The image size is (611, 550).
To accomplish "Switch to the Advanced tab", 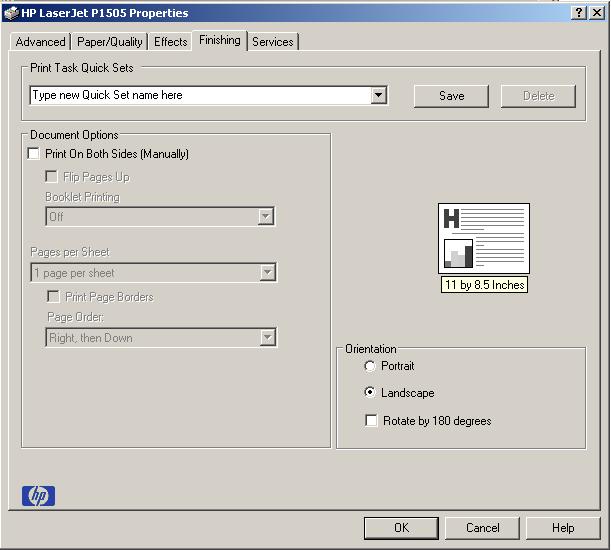I will point(40,42).
